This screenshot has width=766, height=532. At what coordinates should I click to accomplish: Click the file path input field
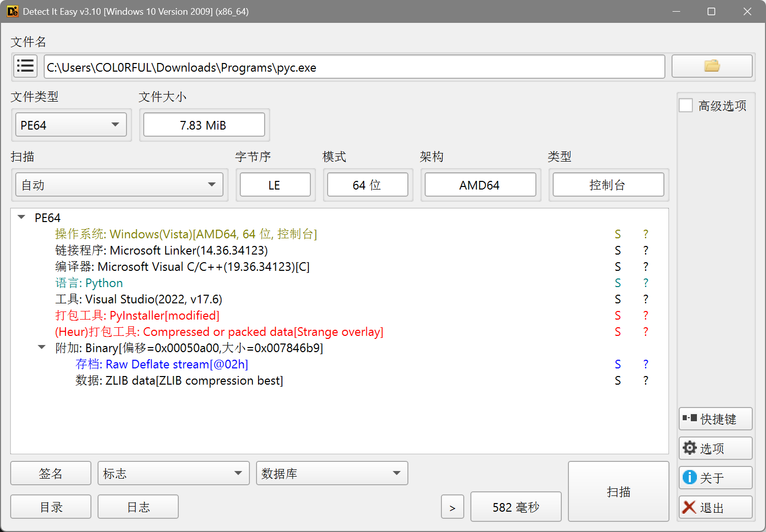click(x=355, y=67)
